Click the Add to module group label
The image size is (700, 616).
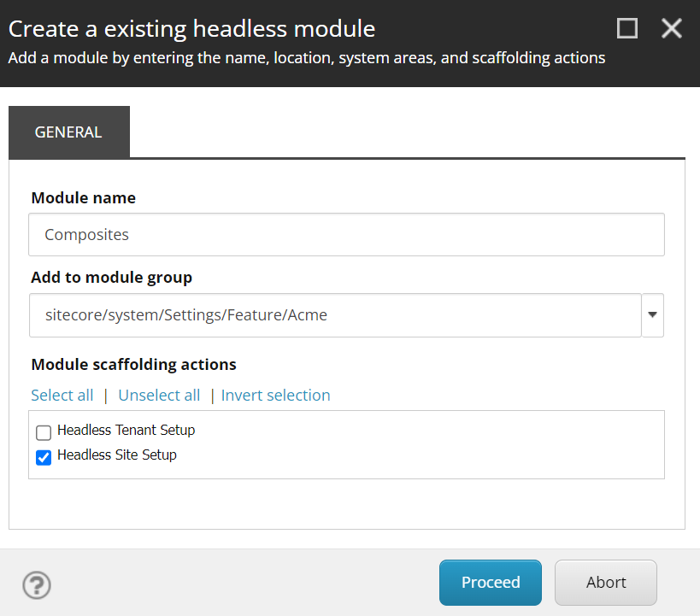[x=111, y=278]
